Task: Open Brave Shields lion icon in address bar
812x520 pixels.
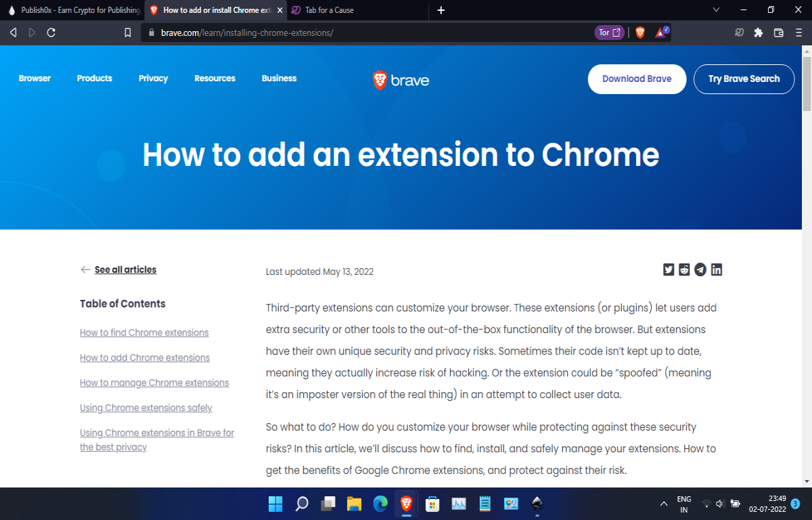Action: [x=640, y=32]
